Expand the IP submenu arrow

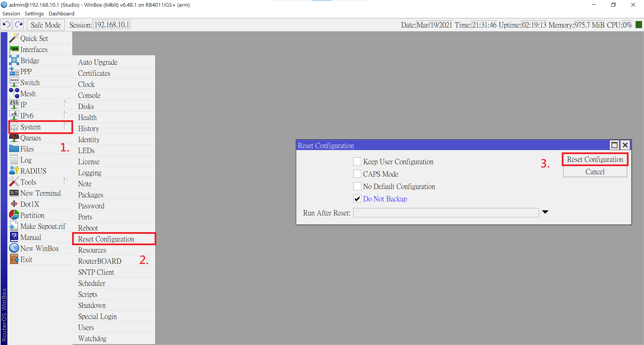point(66,105)
